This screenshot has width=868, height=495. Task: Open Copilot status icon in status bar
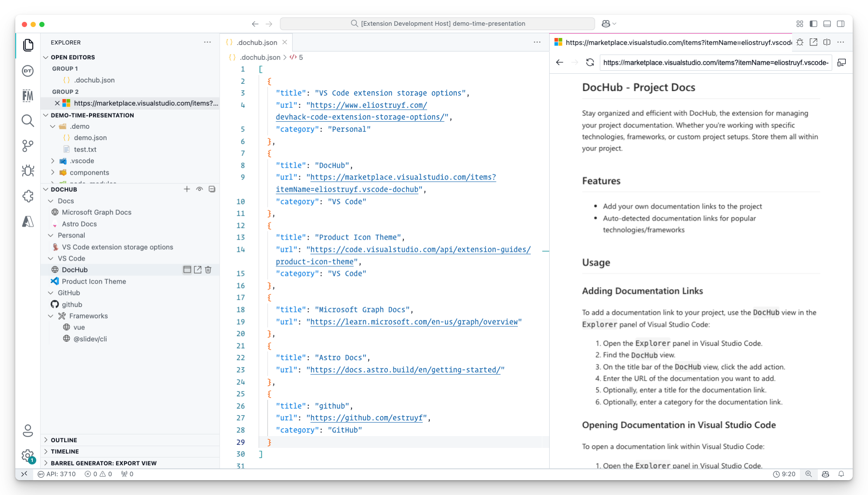pos(825,474)
